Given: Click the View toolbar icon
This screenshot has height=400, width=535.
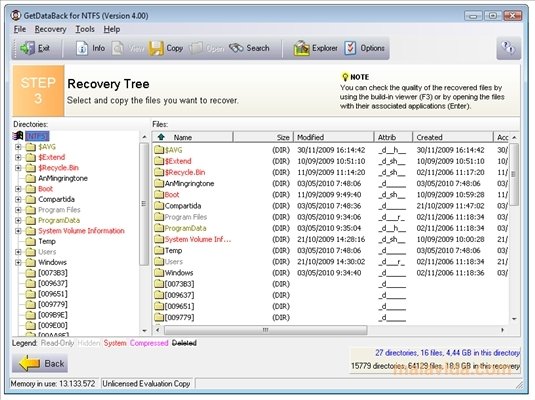Looking at the screenshot, I should [118, 48].
